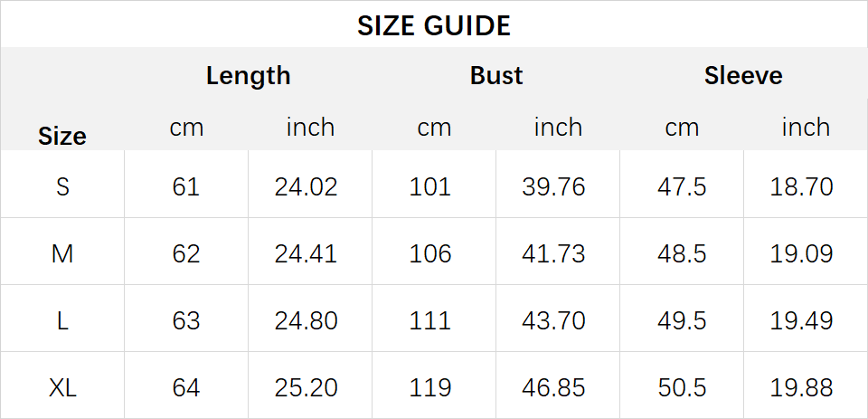Click the SIZE GUIDE title
This screenshot has height=419, width=868.
[433, 26]
